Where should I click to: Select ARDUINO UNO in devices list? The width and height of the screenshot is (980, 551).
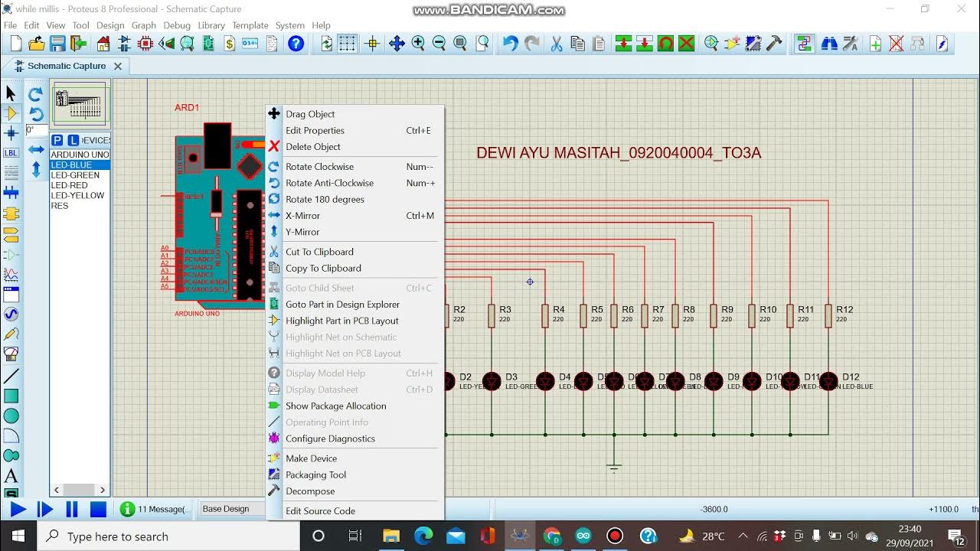pos(80,155)
